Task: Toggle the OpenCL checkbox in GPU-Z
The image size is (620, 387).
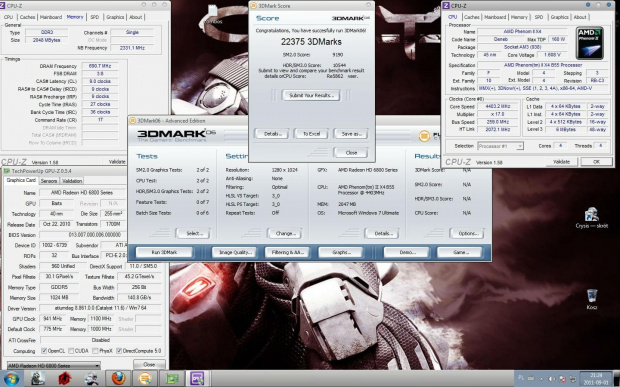Action: [x=44, y=351]
